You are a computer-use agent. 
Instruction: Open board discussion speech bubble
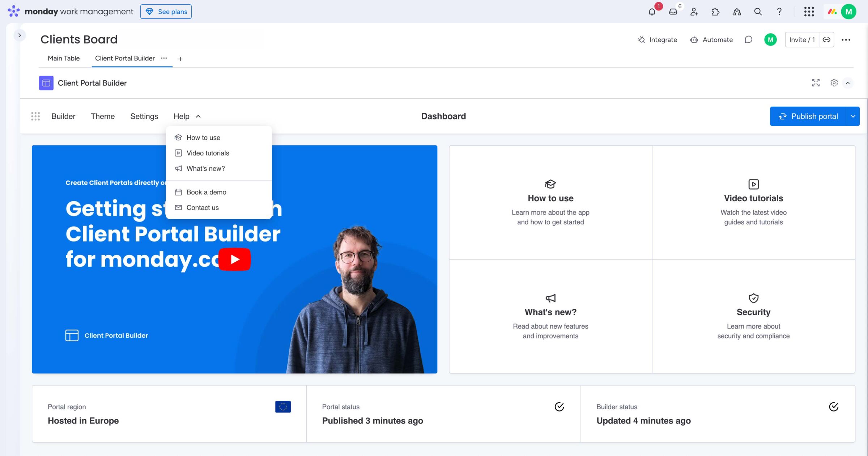pos(748,39)
